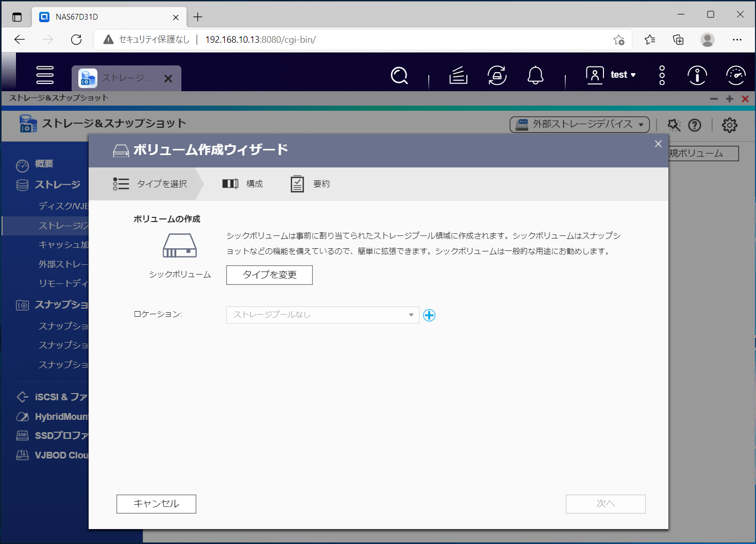Open SSDプロファイリング sidebar item
Image resolution: width=756 pixels, height=544 pixels.
click(x=52, y=436)
